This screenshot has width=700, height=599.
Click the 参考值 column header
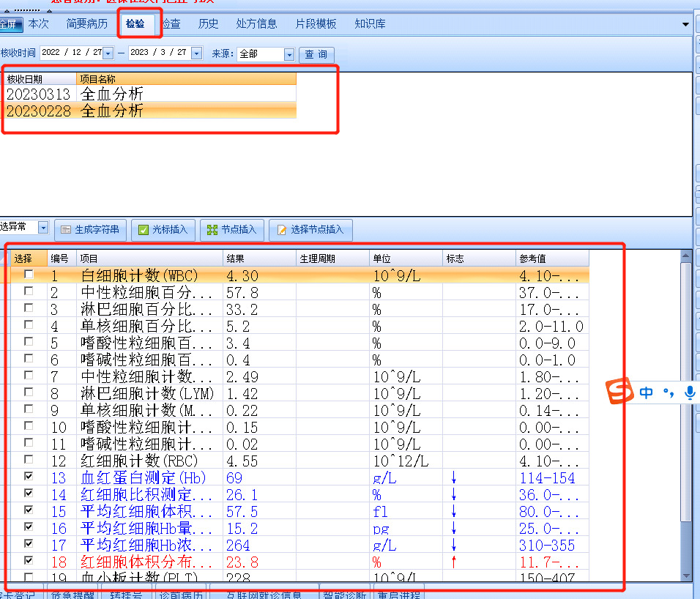click(x=552, y=258)
